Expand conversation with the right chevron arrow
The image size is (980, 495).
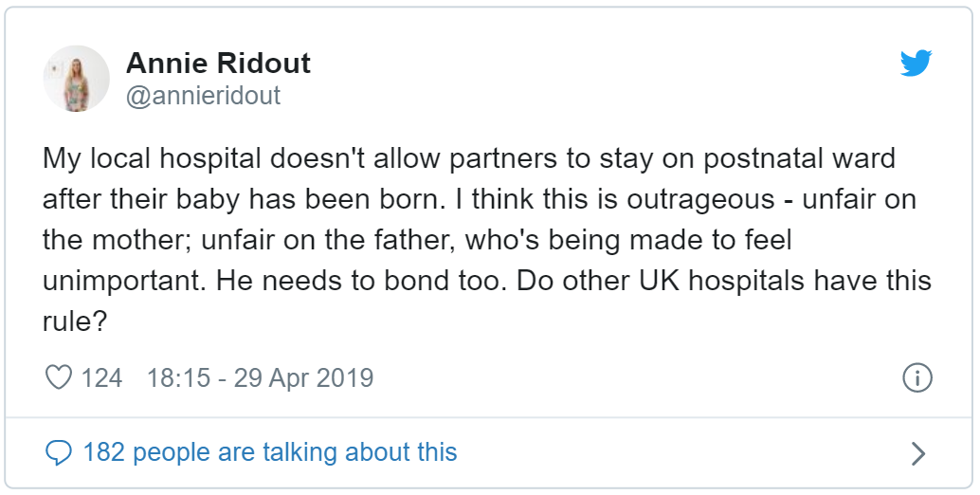tap(916, 453)
